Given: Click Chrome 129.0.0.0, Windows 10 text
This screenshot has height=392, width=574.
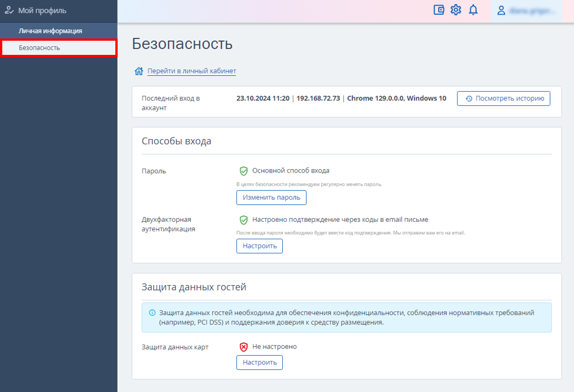Looking at the screenshot, I should tap(396, 98).
